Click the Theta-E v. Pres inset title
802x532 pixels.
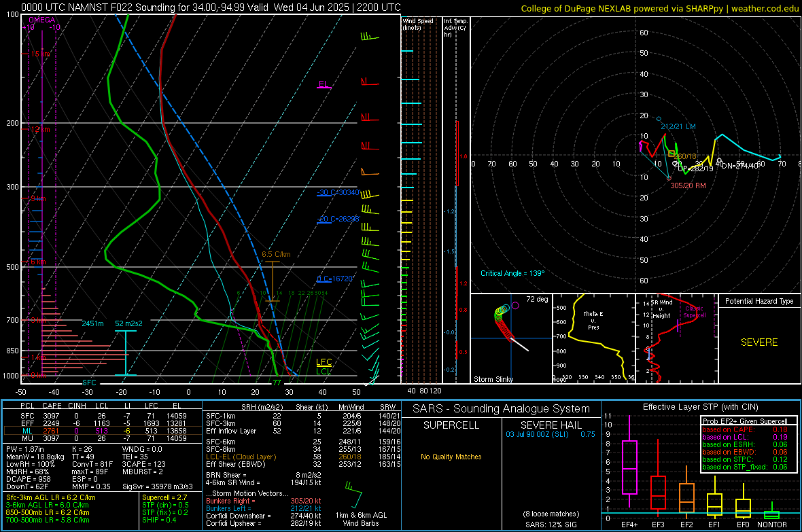click(593, 320)
